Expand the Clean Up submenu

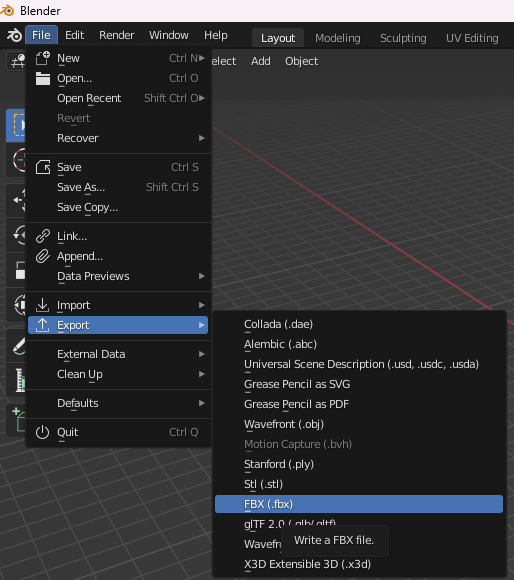point(118,374)
